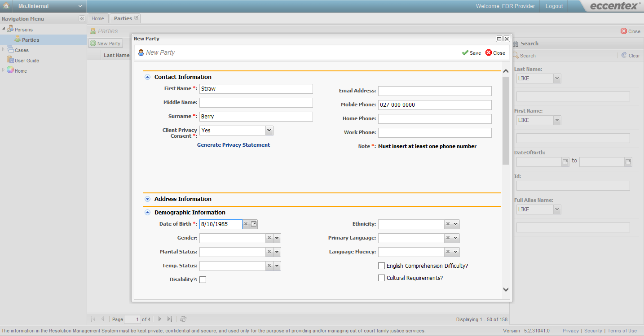The image size is (644, 336).
Task: Open the Security footer link
Action: (593, 331)
